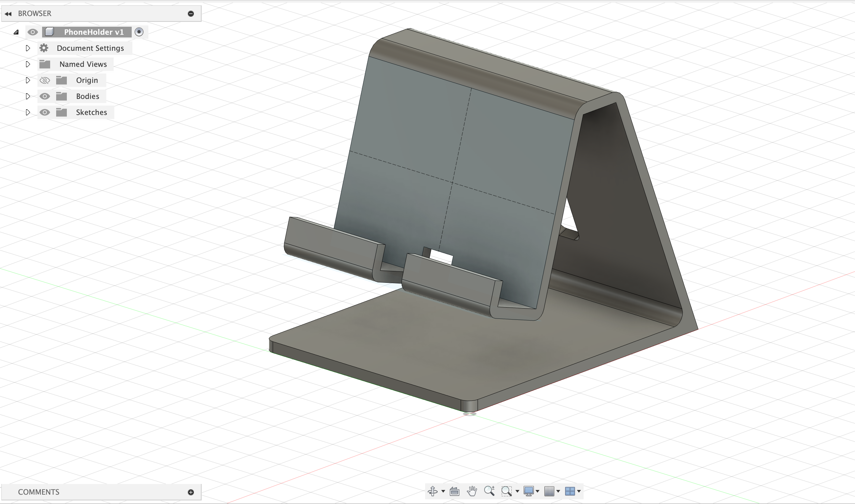Open the Zoom Window dropdown arrow
Viewport: 855px width, 504px height.
(x=517, y=491)
